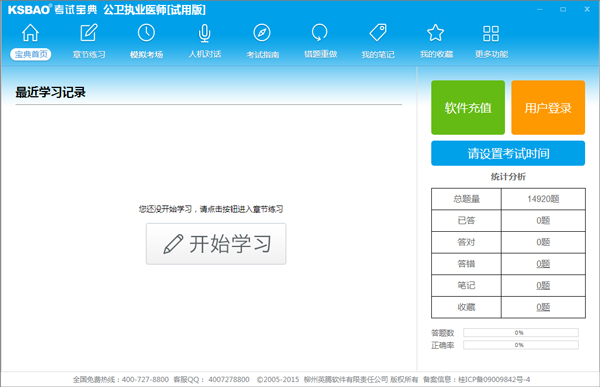The height and width of the screenshot is (387, 600).
Task: Open 考试指南 compass icon
Action: pos(262,33)
